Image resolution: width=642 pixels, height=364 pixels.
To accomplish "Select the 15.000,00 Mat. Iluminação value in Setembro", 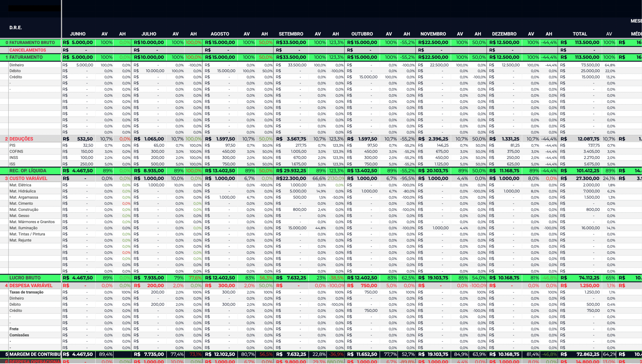I will (x=297, y=228).
